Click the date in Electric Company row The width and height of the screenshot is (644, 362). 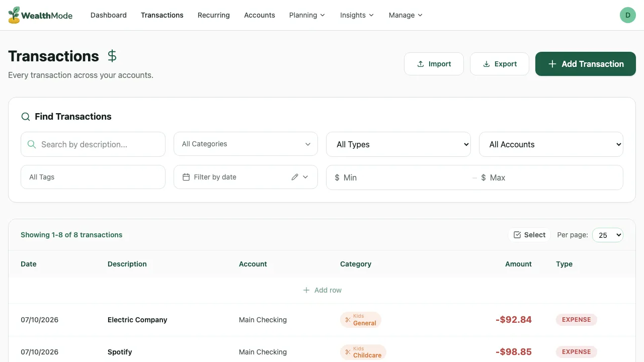pos(40,320)
